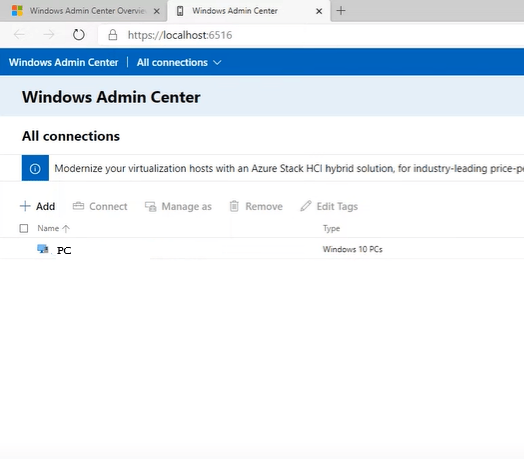Add a new connection

click(x=37, y=206)
